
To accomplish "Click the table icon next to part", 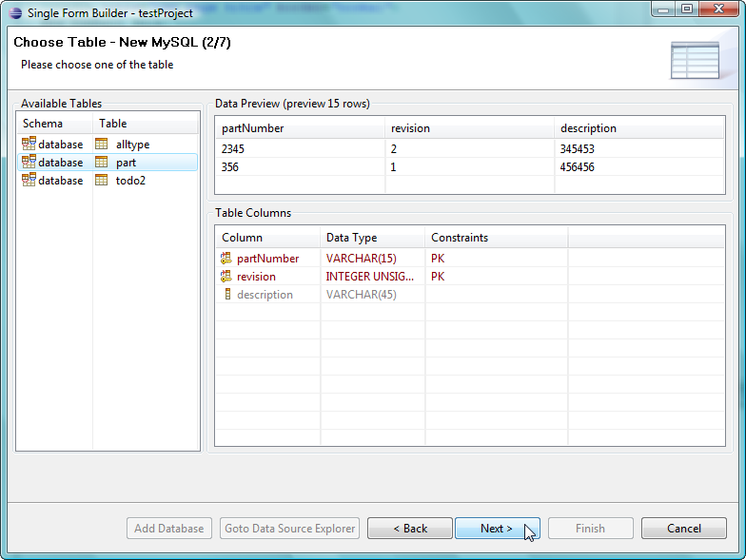I will pyautogui.click(x=102, y=163).
